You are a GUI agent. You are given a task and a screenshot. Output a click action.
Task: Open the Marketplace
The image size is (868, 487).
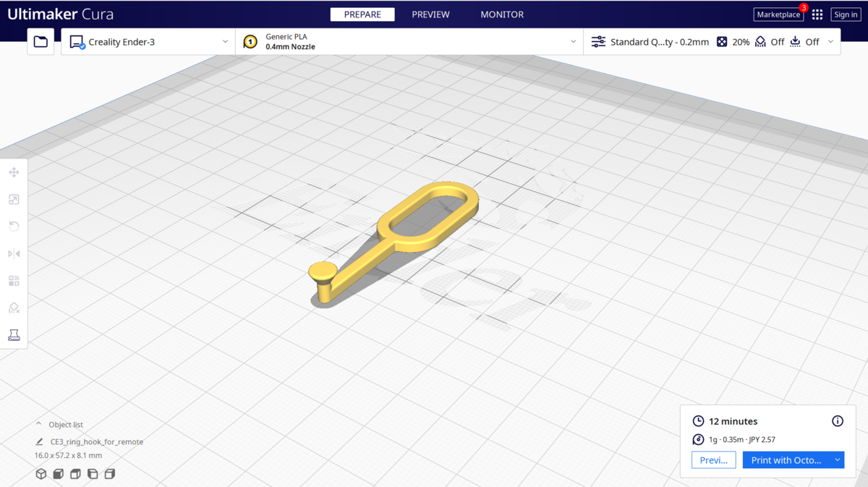(x=778, y=14)
